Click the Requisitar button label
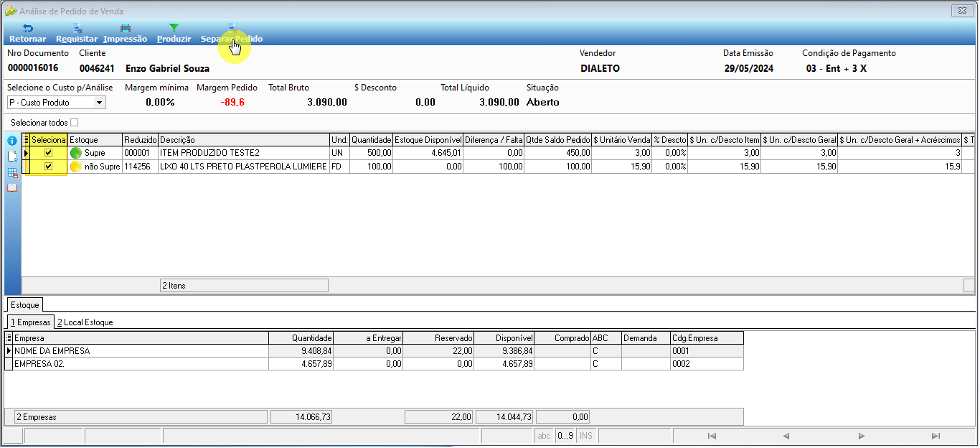This screenshot has height=448, width=980. 77,39
